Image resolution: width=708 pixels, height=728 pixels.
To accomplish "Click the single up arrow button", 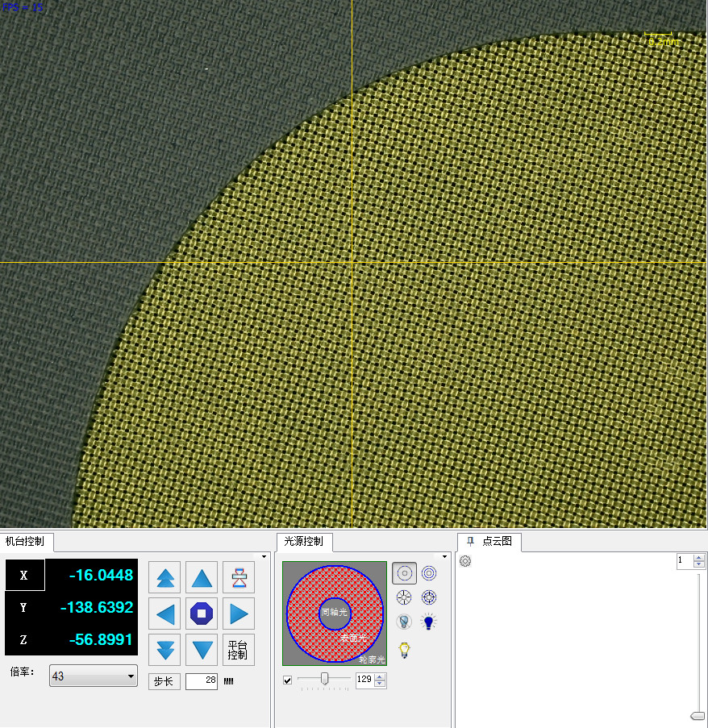I will click(x=202, y=578).
